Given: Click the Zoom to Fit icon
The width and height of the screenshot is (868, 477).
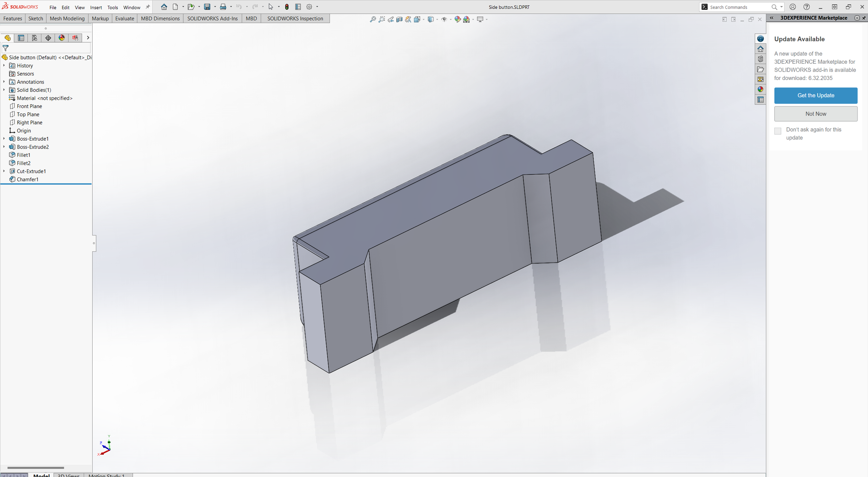Looking at the screenshot, I should 373,19.
